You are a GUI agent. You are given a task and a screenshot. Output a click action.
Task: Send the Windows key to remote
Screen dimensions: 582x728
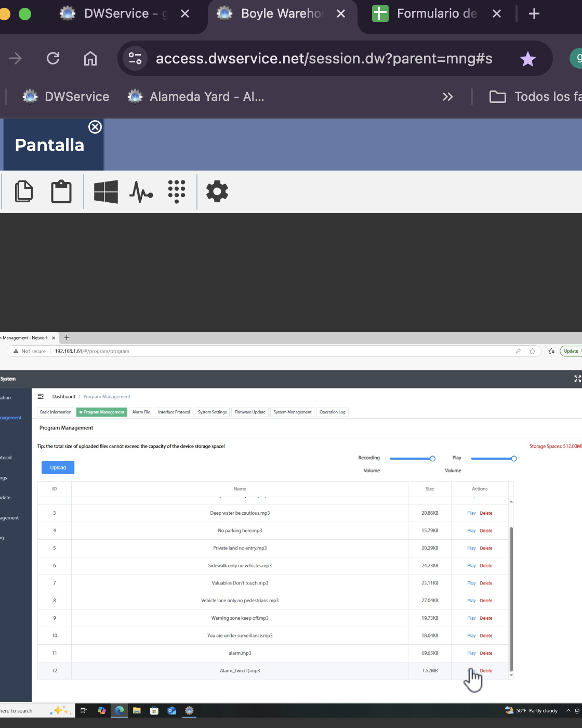(106, 191)
